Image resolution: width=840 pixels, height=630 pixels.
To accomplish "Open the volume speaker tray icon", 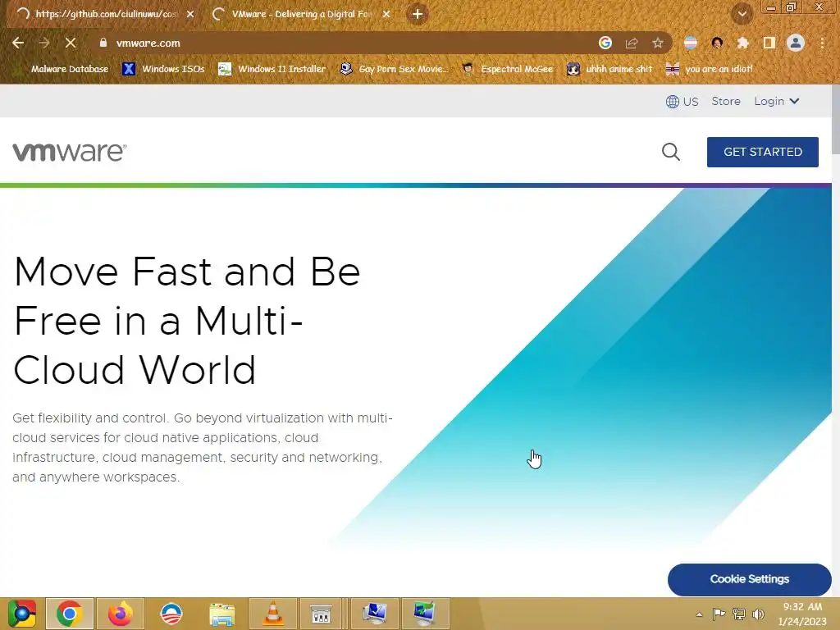I will (x=758, y=614).
